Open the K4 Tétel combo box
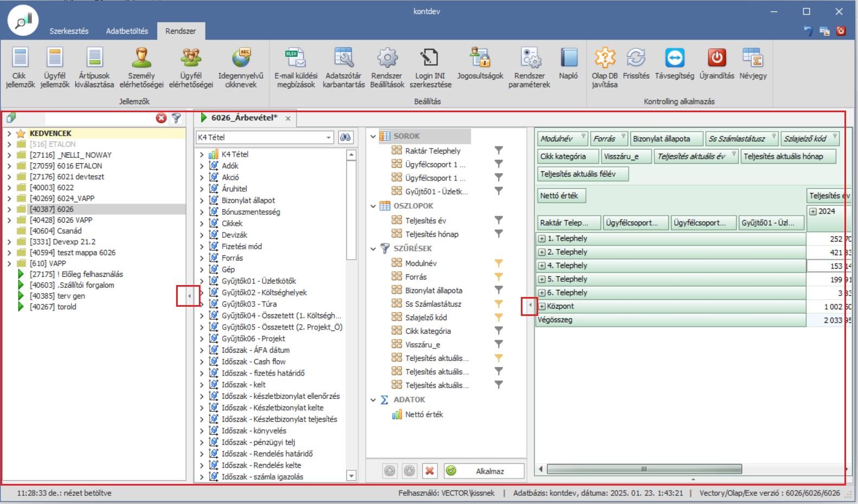This screenshot has height=504, width=858. click(x=328, y=138)
